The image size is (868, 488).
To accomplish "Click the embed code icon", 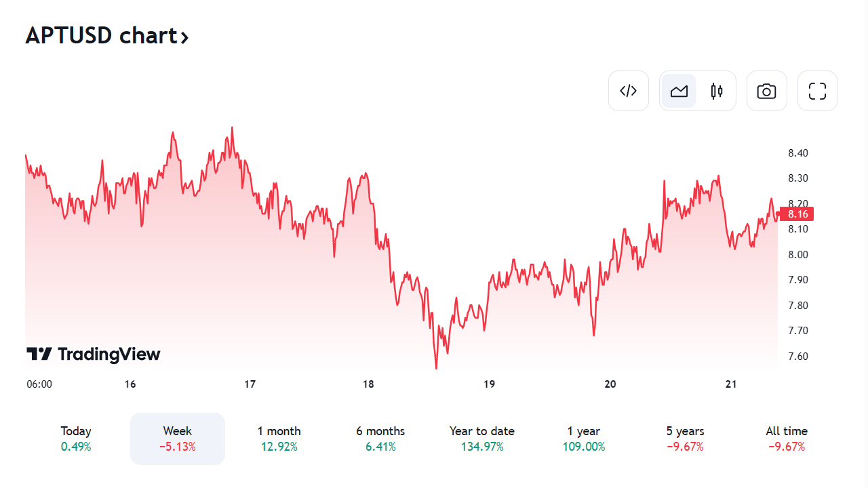I will [x=629, y=91].
